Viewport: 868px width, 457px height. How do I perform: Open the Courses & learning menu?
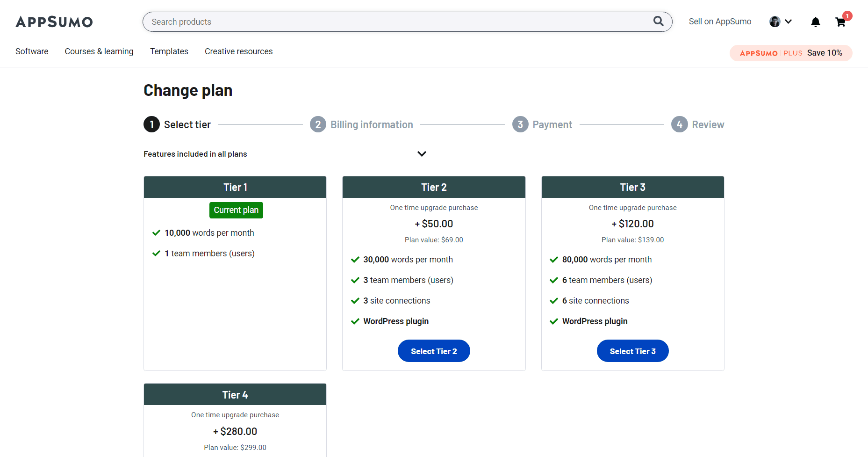click(99, 51)
